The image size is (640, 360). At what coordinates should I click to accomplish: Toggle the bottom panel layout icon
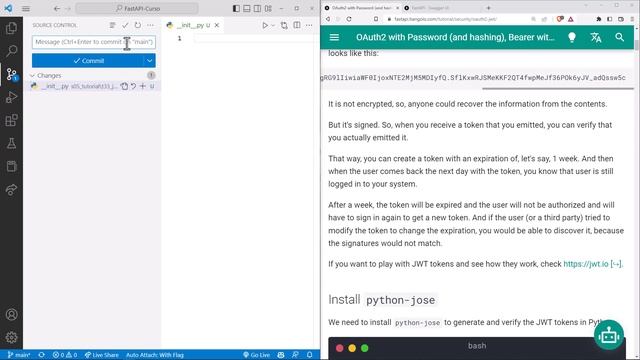(247, 8)
